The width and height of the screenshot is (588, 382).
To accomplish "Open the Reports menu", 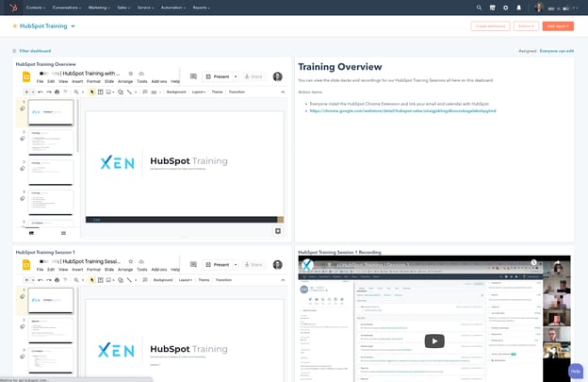I will (x=201, y=8).
